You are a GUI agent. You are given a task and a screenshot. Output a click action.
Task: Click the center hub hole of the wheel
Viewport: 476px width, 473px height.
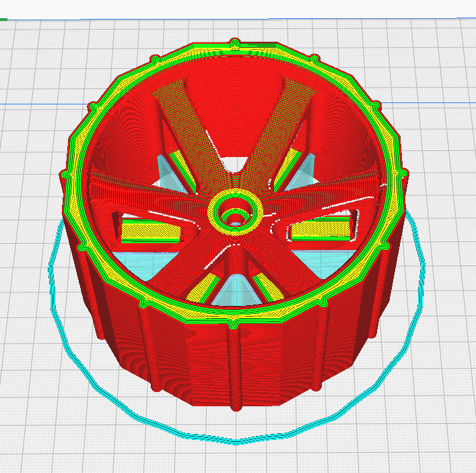pos(234,216)
